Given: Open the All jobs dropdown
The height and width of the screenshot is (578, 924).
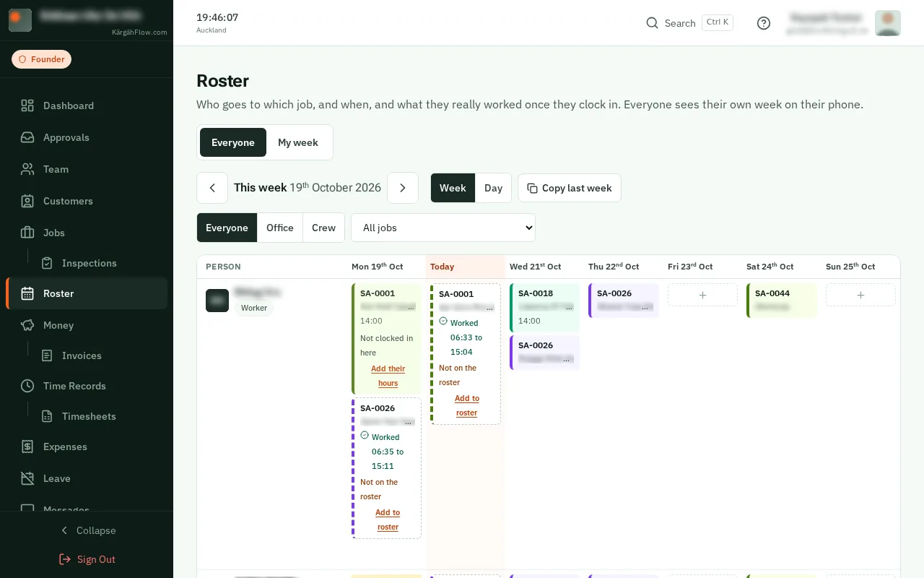Looking at the screenshot, I should tap(443, 228).
